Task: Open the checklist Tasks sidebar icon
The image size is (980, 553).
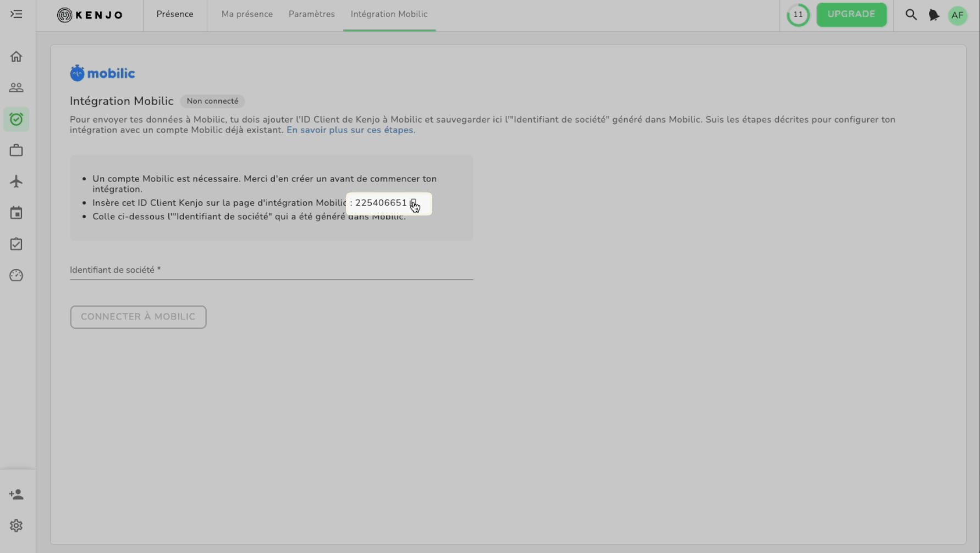Action: [16, 244]
